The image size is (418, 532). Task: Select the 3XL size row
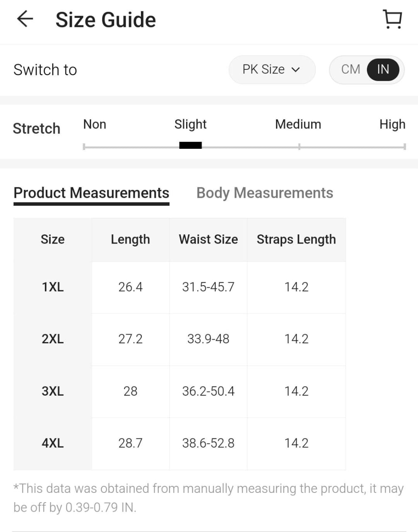(x=53, y=391)
